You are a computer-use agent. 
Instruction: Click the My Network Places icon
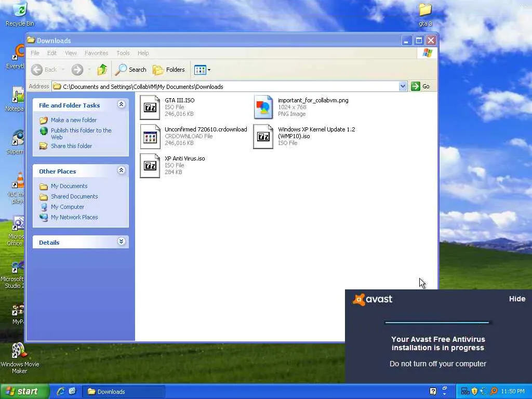44,217
